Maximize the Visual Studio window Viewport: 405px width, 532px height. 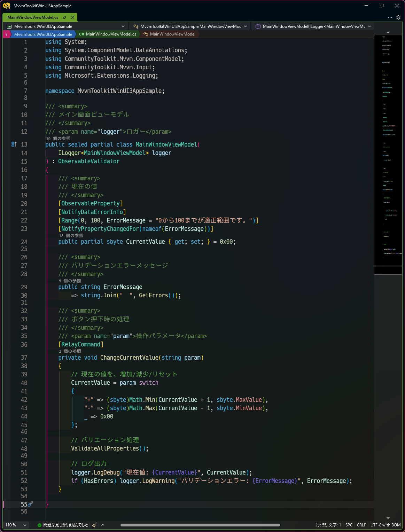pos(382,6)
